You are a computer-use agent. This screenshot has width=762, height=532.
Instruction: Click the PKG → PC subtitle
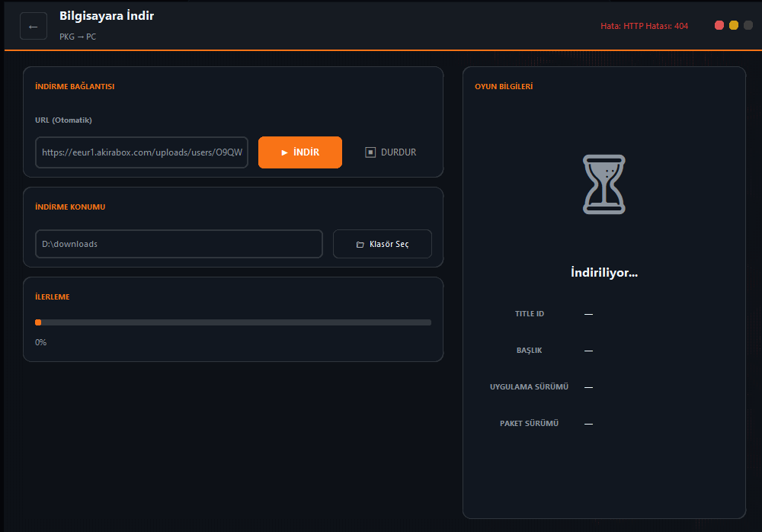(x=78, y=37)
